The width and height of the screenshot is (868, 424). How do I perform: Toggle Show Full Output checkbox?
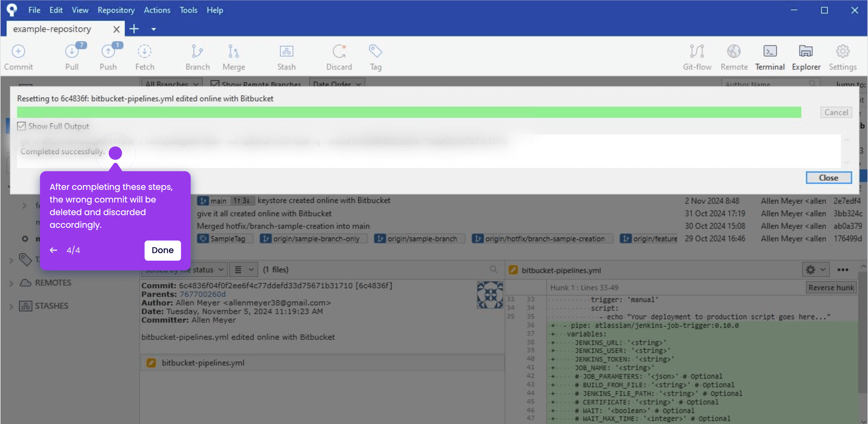point(21,126)
